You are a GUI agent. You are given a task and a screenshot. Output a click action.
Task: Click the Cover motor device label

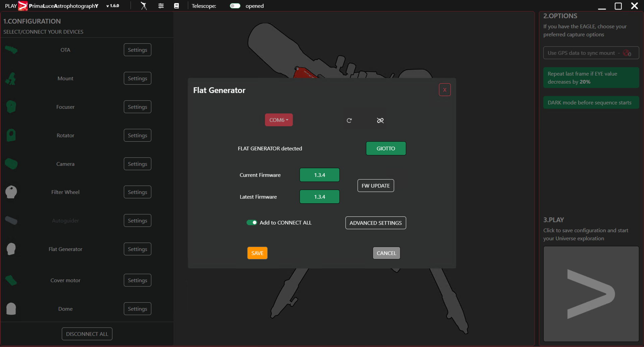pos(65,280)
